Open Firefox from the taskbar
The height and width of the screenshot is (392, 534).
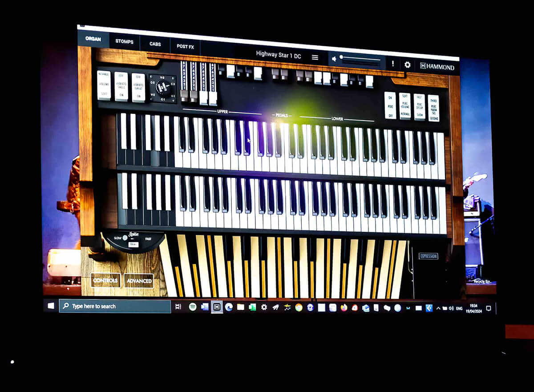[x=344, y=307]
